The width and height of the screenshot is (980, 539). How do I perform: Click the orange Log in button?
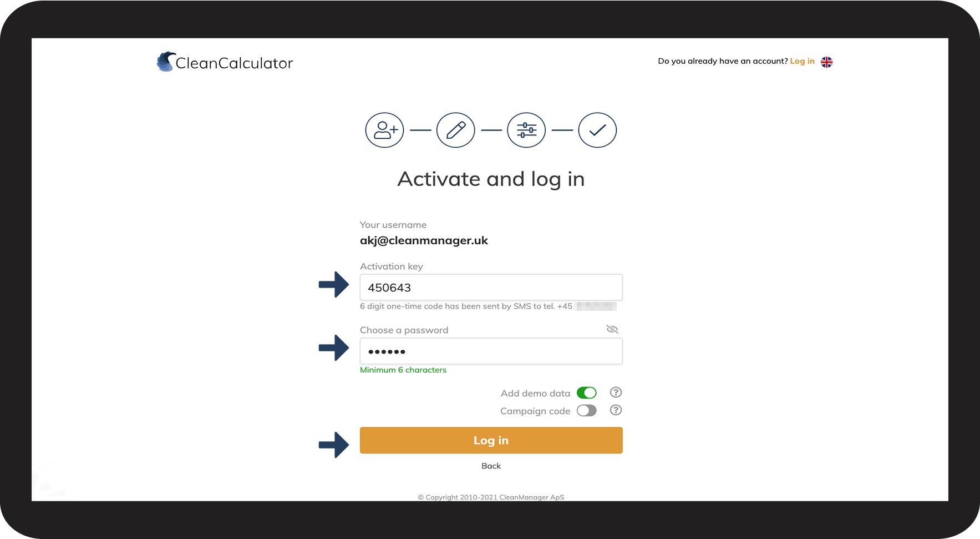coord(491,440)
